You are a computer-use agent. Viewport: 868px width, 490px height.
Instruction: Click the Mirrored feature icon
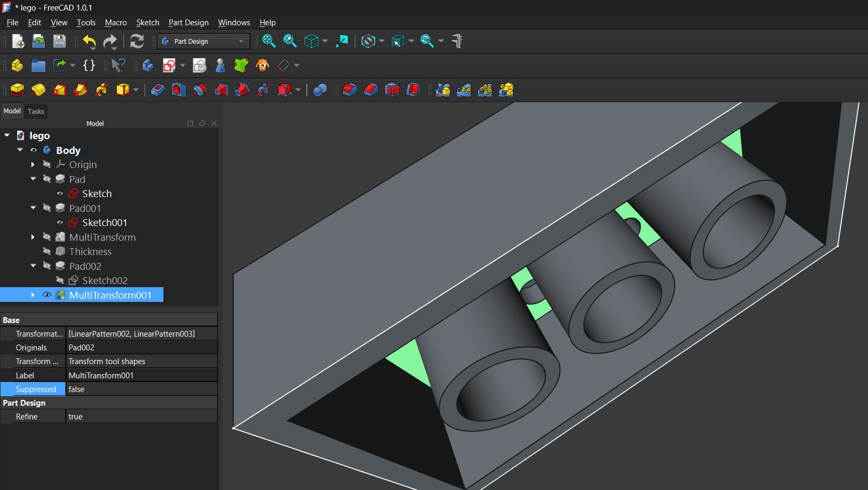[x=443, y=90]
